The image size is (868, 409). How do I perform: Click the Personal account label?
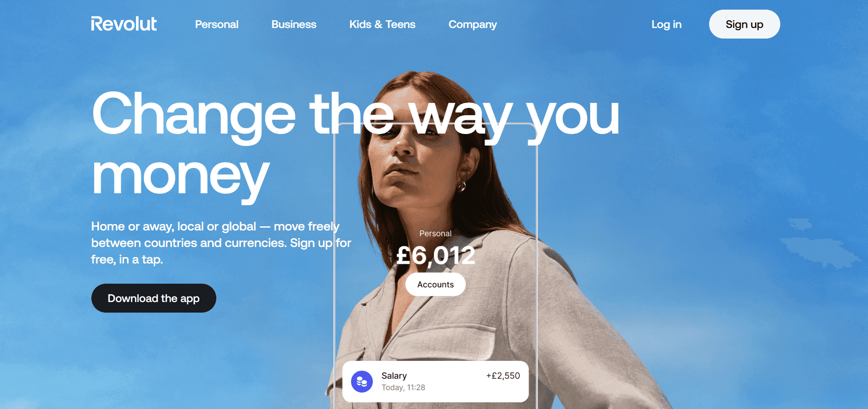(x=435, y=233)
